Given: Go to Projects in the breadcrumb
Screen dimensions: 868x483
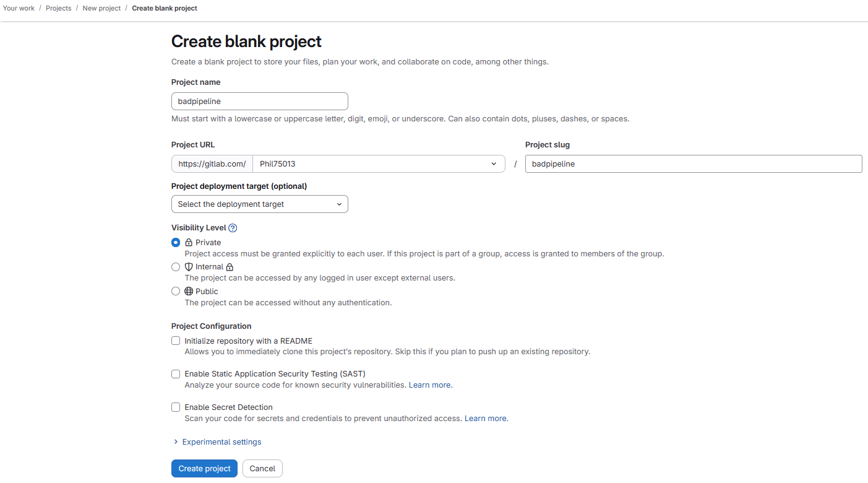Looking at the screenshot, I should click(x=58, y=9).
